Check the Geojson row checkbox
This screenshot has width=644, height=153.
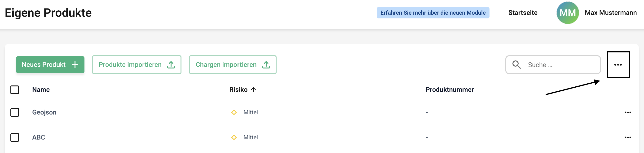[x=15, y=113]
